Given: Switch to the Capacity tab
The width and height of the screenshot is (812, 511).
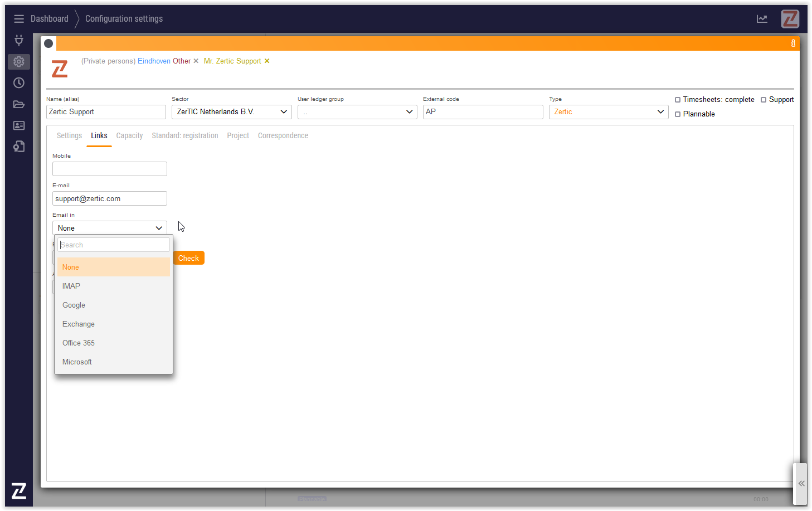Looking at the screenshot, I should pos(129,136).
